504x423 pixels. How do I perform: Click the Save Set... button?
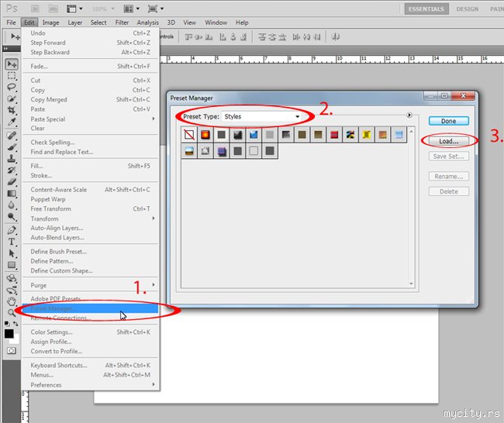point(449,156)
